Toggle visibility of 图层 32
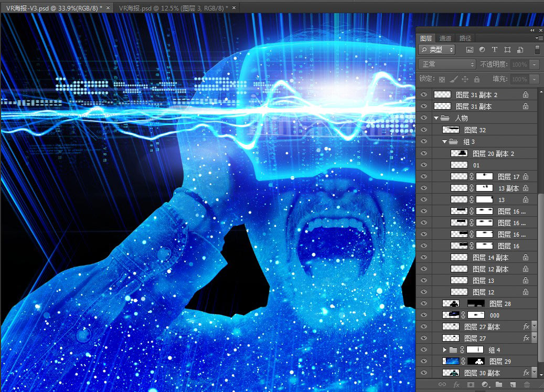Viewport: 544px width, 392px height. [x=424, y=130]
